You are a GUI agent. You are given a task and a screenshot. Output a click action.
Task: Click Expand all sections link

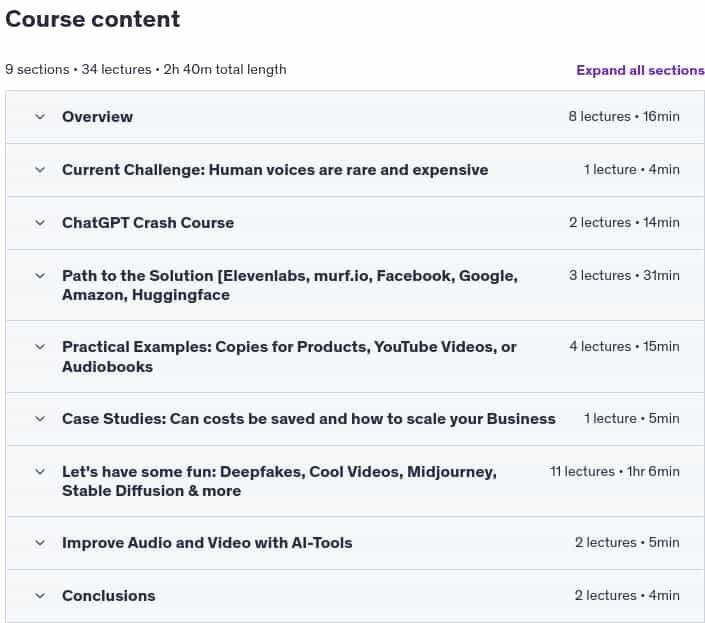640,70
